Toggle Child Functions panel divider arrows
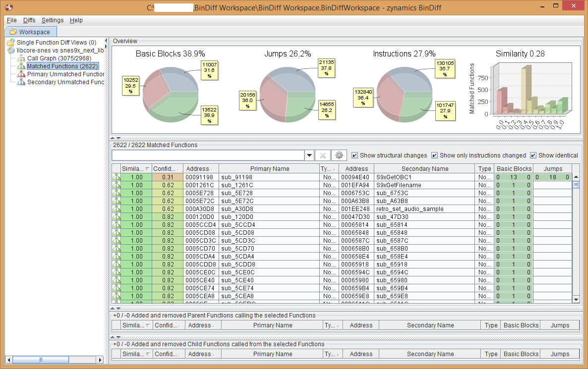The width and height of the screenshot is (588, 369). 115,337
